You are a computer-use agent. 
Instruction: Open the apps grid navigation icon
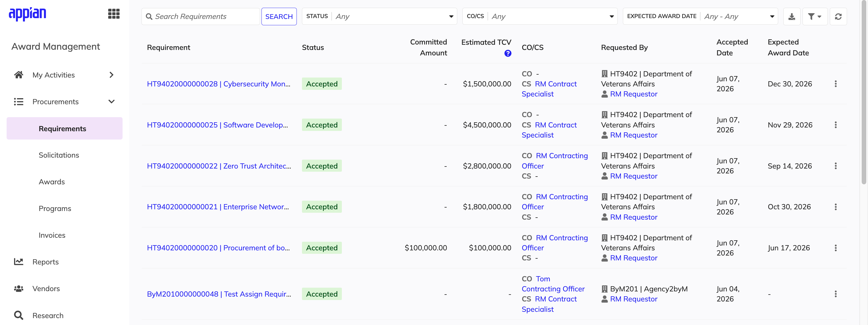[x=114, y=14]
